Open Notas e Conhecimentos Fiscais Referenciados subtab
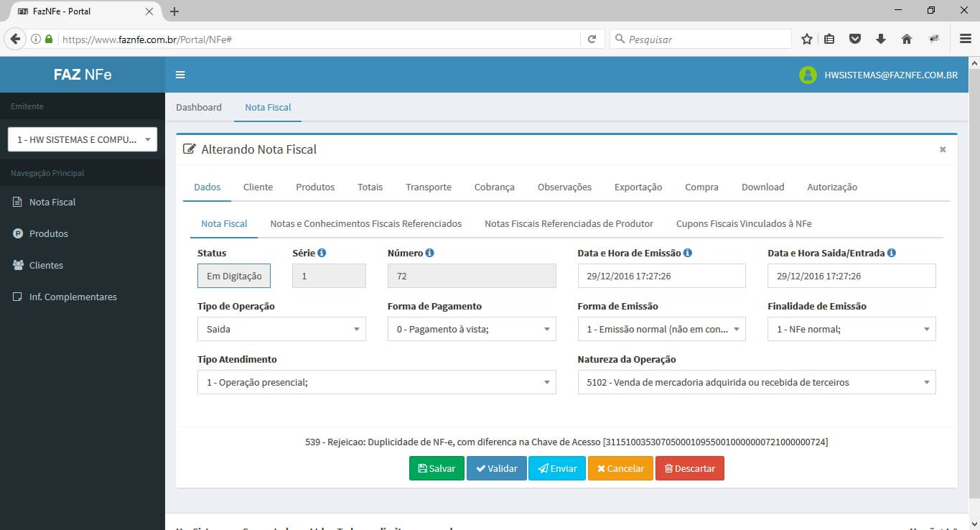This screenshot has height=530, width=980. point(365,223)
